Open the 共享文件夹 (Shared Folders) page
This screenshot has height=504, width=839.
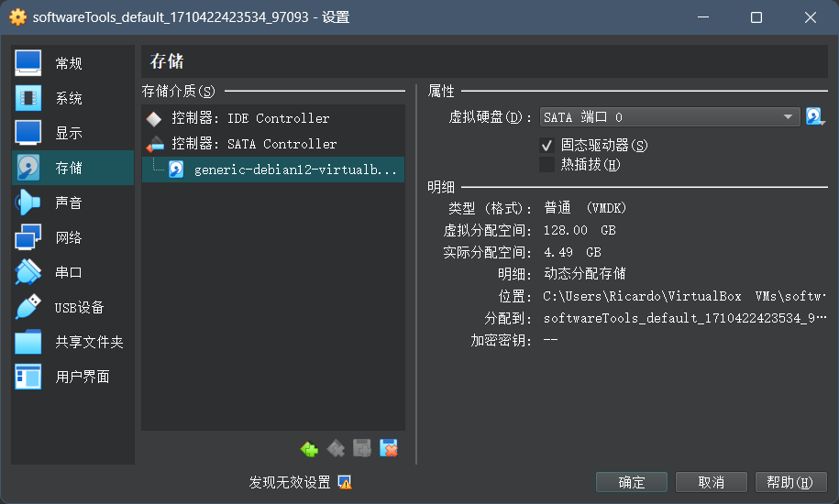pos(72,342)
